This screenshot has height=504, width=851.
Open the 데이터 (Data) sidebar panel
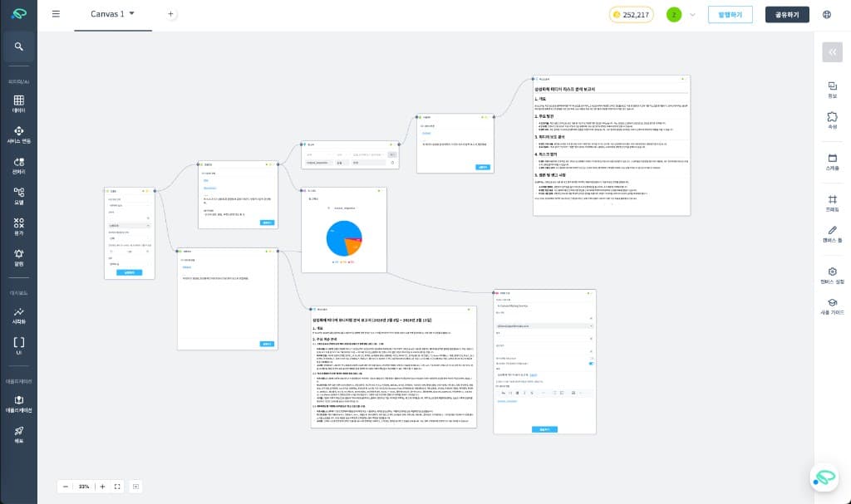click(18, 103)
